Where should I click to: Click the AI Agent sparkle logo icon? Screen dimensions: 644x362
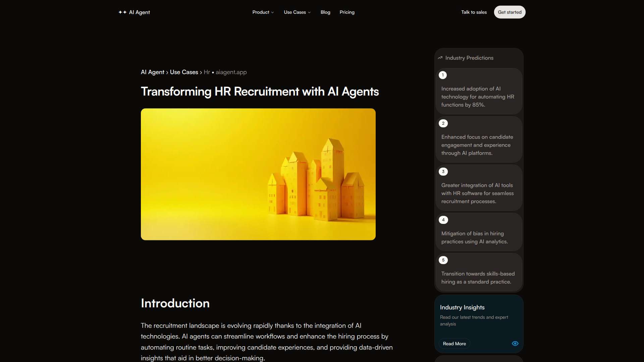[x=122, y=12]
